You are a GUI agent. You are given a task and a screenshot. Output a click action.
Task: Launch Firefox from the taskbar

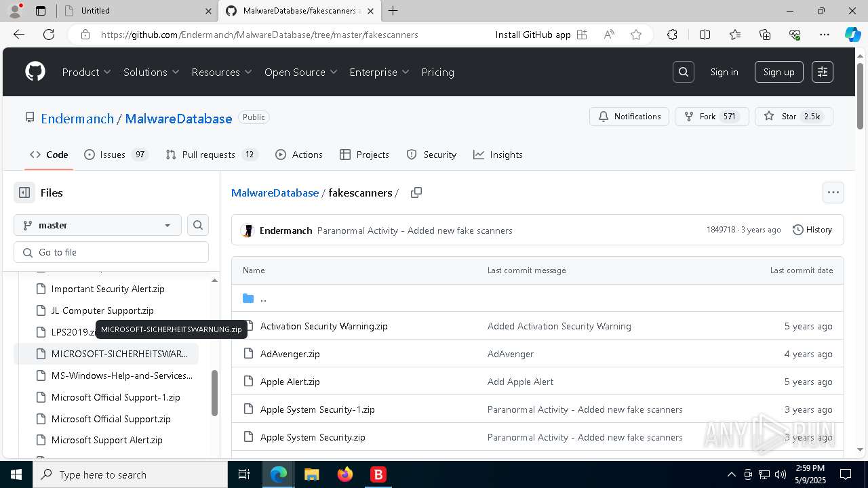[345, 474]
